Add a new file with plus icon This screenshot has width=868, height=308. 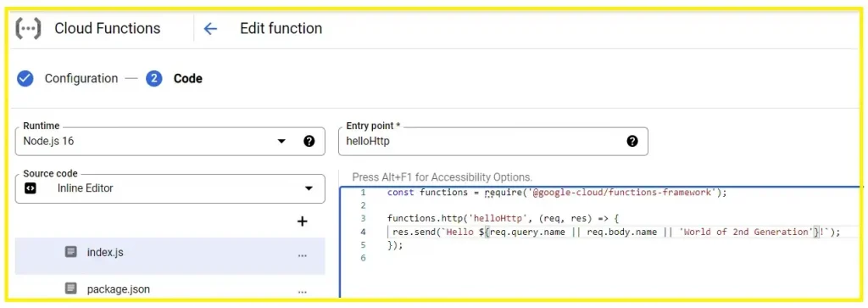pyautogui.click(x=303, y=222)
